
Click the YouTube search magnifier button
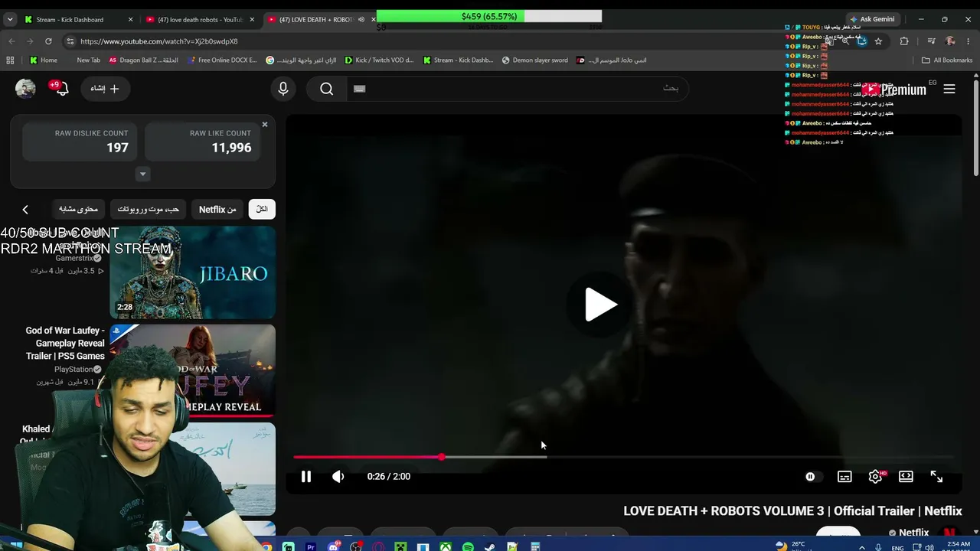327,89
